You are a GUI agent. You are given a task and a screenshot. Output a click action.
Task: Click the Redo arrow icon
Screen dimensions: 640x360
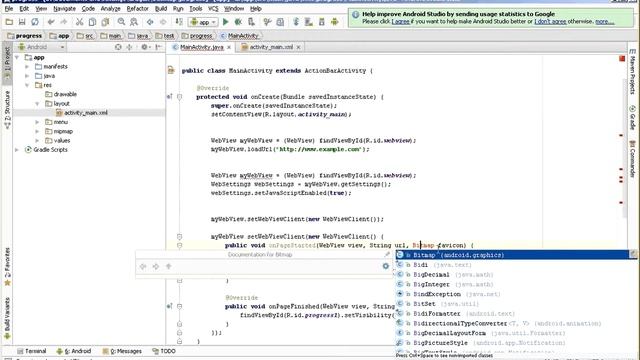click(64, 22)
